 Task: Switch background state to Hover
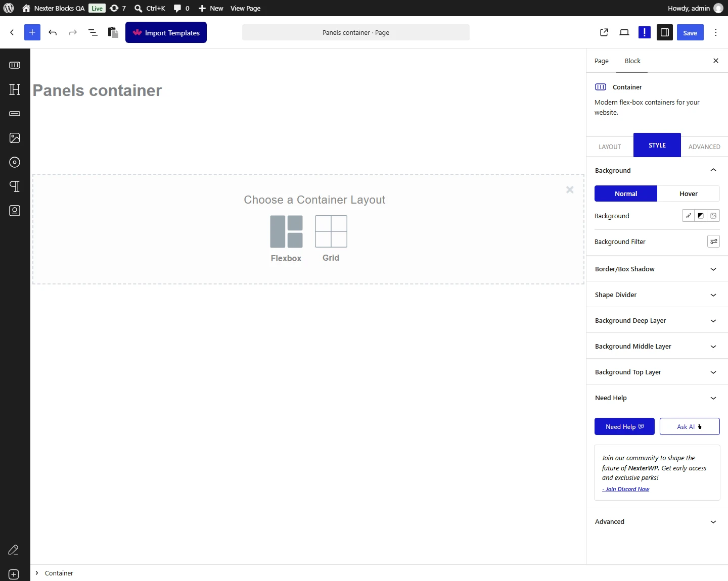(689, 193)
